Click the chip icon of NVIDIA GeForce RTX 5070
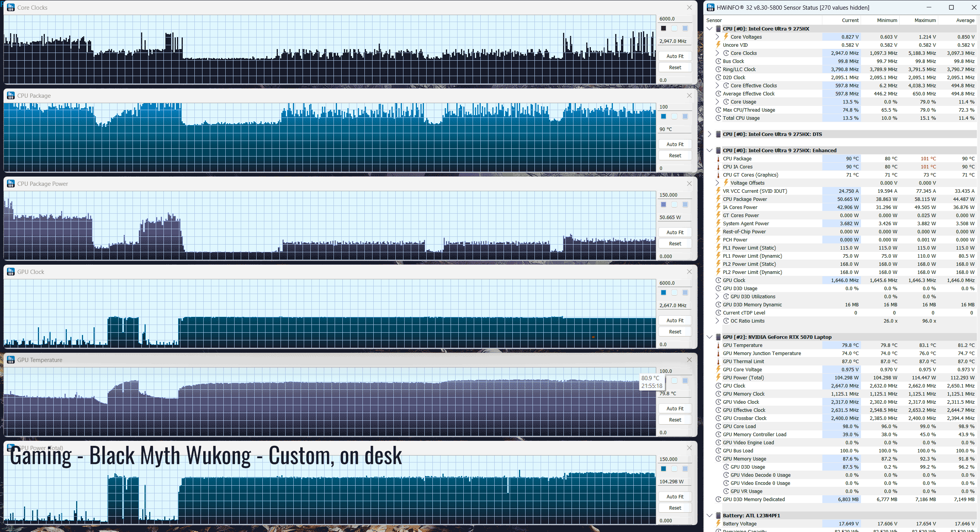This screenshot has width=980, height=532. pyautogui.click(x=718, y=337)
